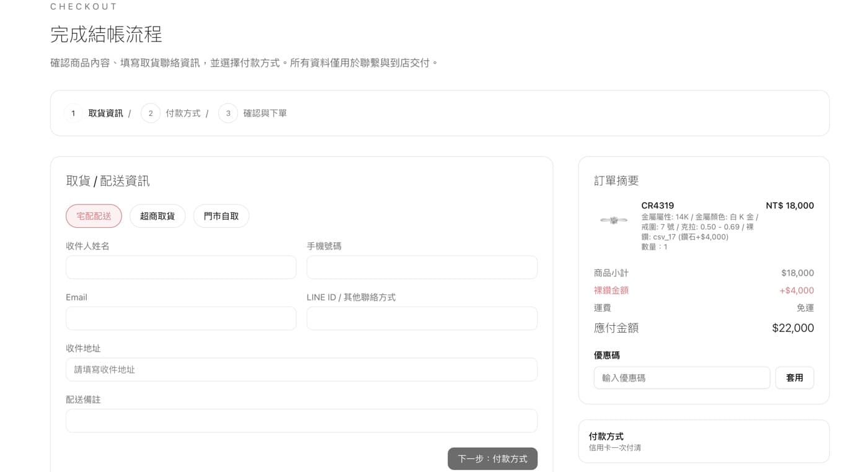This screenshot has width=868, height=472.
Task: Click the 手機號碼 input field
Action: click(422, 268)
